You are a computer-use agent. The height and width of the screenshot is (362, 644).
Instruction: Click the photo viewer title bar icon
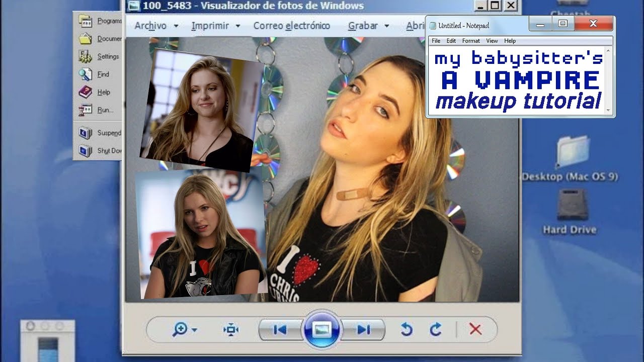[134, 6]
